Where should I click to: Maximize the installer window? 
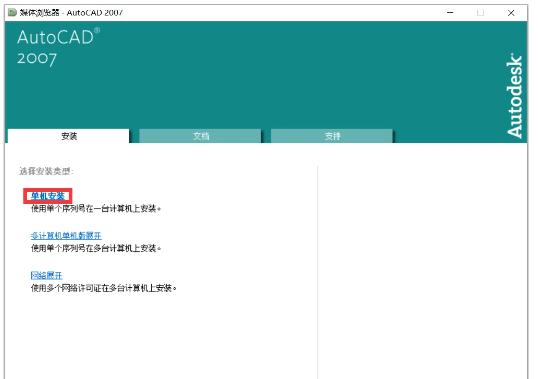click(480, 13)
